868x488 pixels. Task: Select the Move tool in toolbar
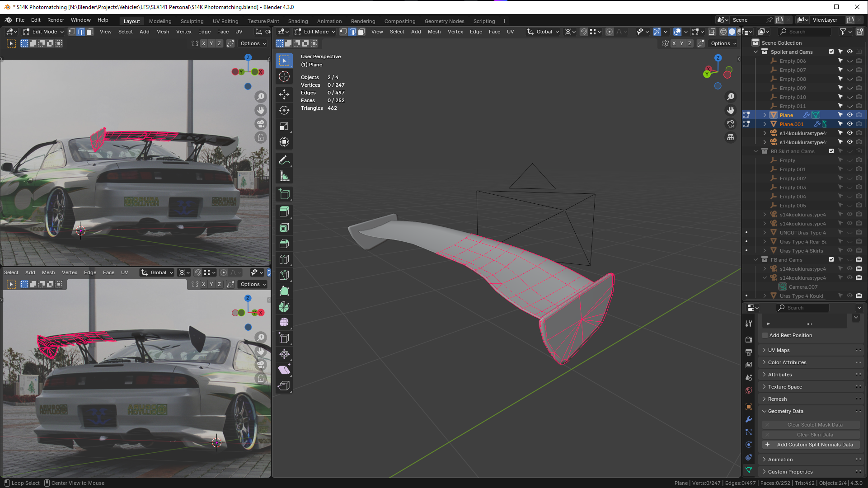[x=284, y=94]
